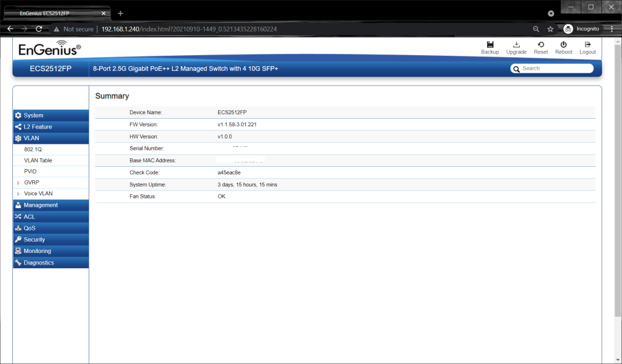Click the Diagnostics wrench icon
Image resolution: width=622 pixels, height=364 pixels.
pyautogui.click(x=18, y=263)
